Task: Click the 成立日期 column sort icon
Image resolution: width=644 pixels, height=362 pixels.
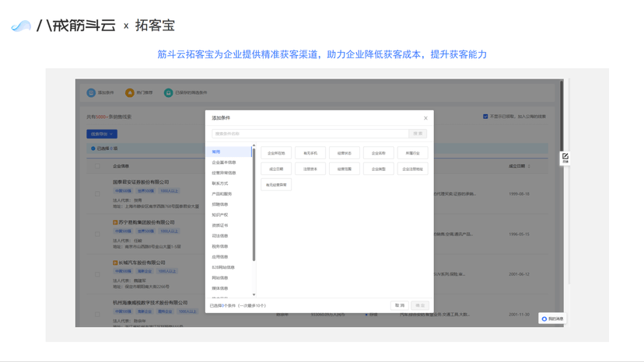Action: coord(529,166)
